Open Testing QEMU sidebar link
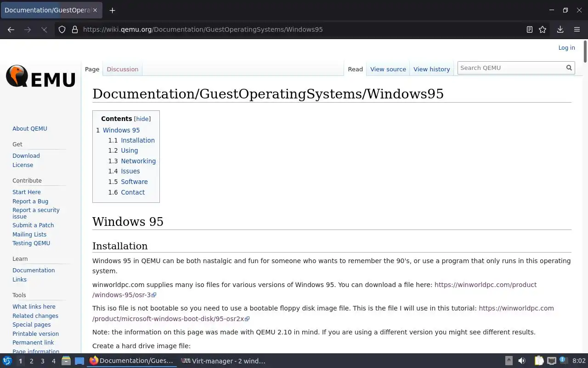 (31, 243)
